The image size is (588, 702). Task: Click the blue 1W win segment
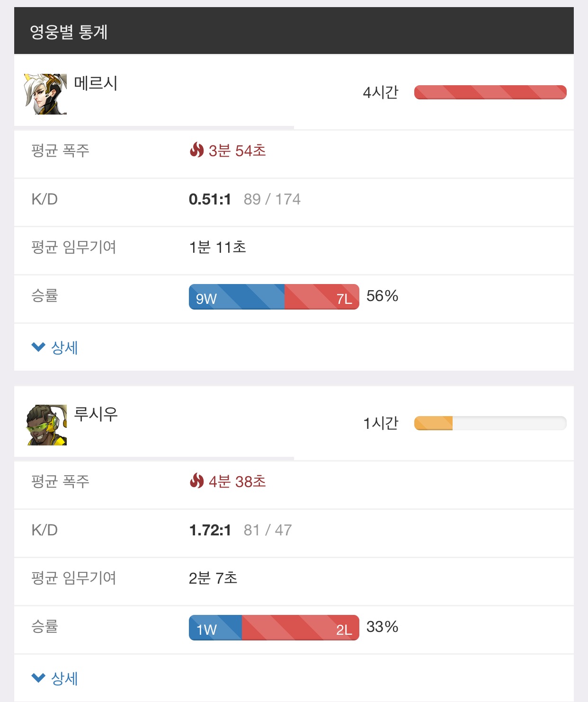[215, 628]
